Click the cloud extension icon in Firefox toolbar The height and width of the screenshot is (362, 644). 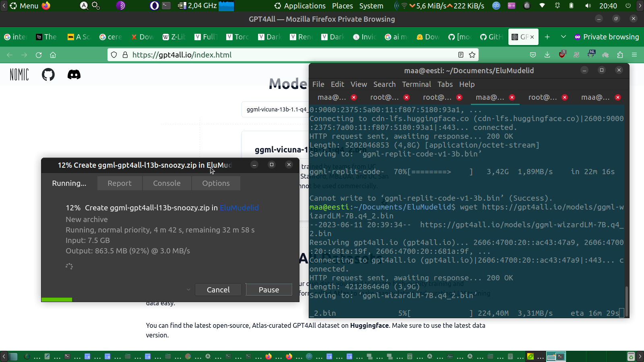pos(605,55)
